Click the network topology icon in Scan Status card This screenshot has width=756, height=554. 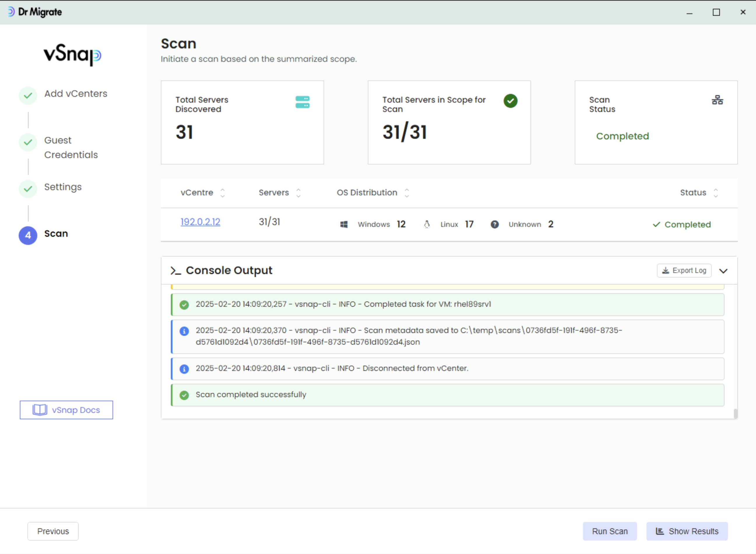718,100
